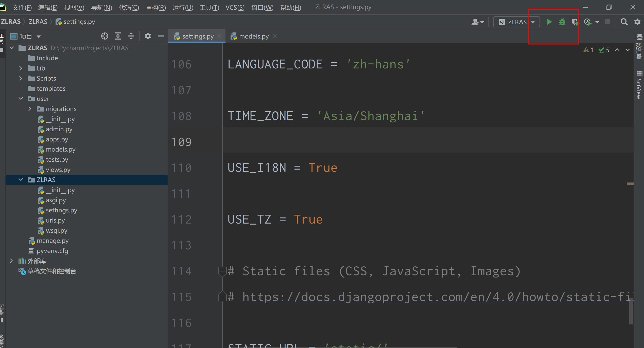The image size is (644, 348).
Task: Expand the migrations folder
Action: click(x=30, y=109)
